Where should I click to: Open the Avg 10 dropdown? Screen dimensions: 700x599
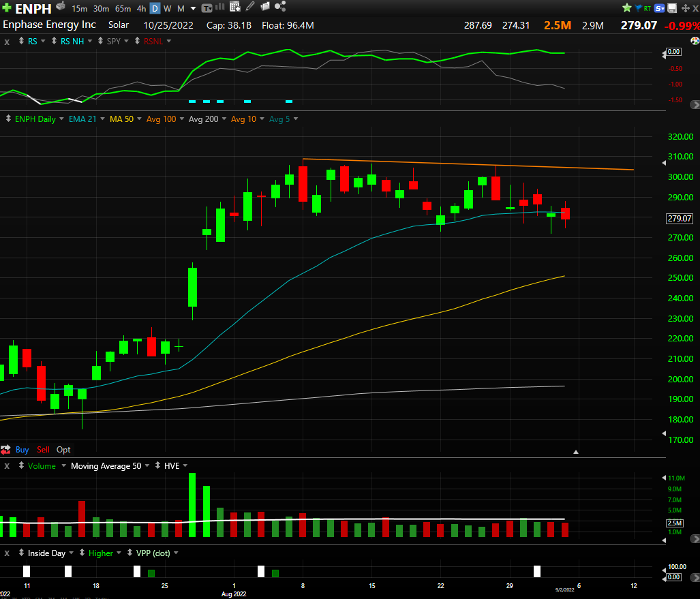pos(262,119)
